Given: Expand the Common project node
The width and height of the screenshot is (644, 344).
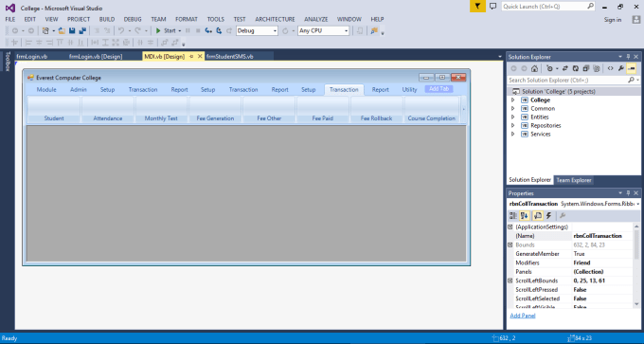Looking at the screenshot, I should (x=512, y=108).
